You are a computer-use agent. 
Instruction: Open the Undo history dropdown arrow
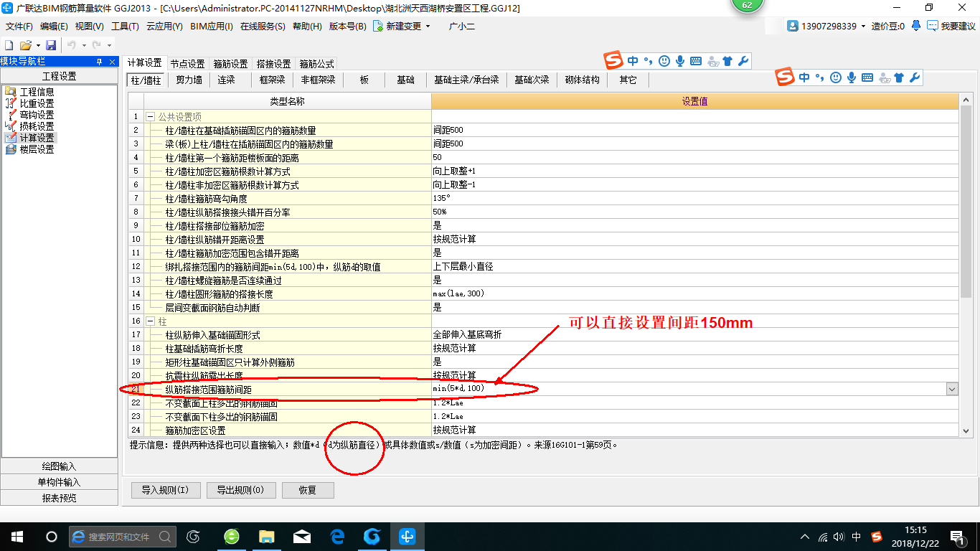[83, 45]
